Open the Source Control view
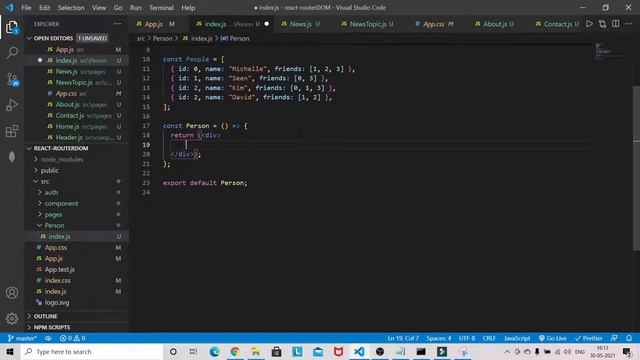The height and width of the screenshot is (360, 640). point(12,79)
